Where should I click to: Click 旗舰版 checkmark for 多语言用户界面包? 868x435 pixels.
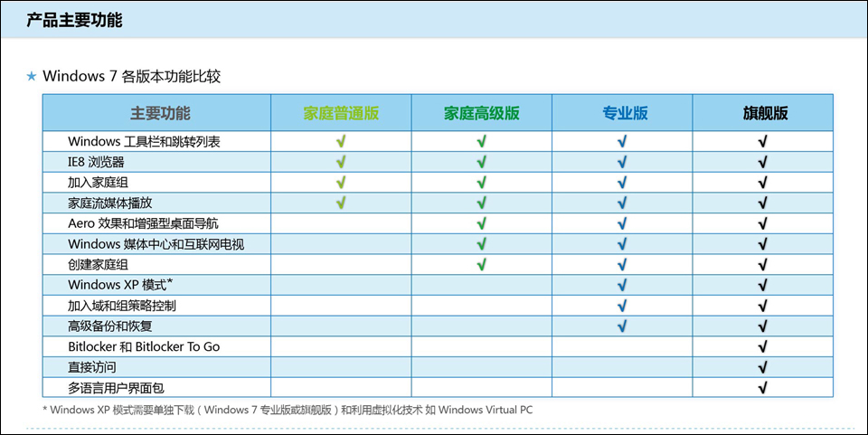(763, 387)
